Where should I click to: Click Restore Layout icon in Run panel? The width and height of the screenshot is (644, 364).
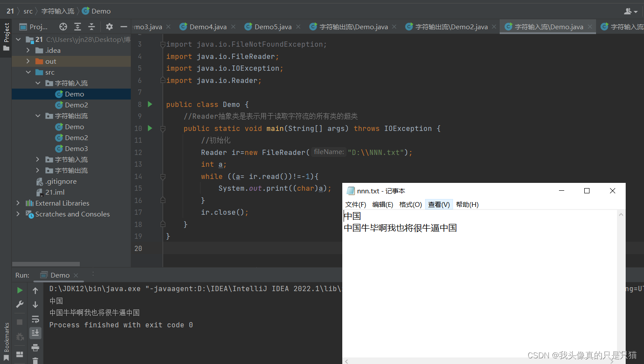pos(20,354)
